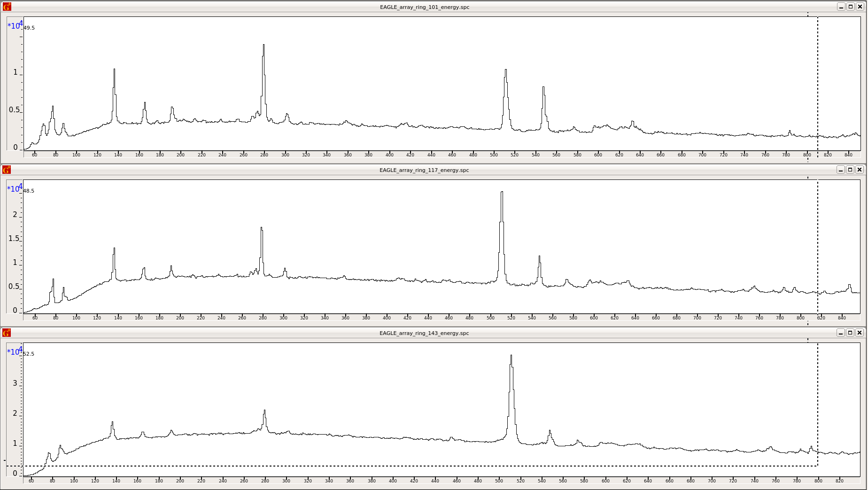
Task: Restore the ring 117 window with its maximize button
Action: click(850, 170)
